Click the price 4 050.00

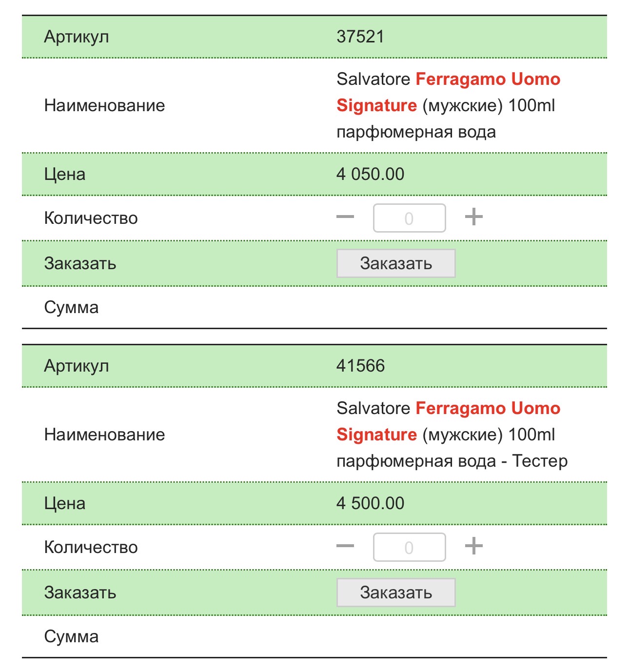tap(370, 174)
